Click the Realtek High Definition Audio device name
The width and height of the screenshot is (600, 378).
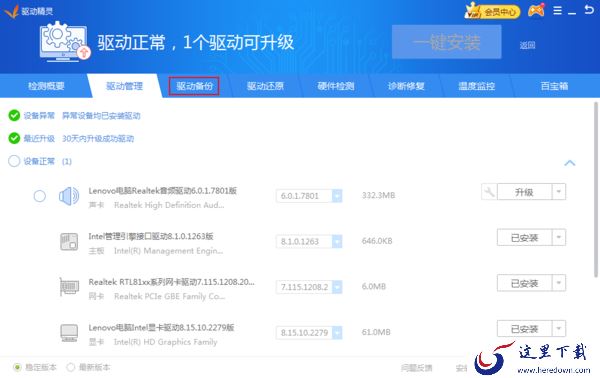(x=169, y=205)
